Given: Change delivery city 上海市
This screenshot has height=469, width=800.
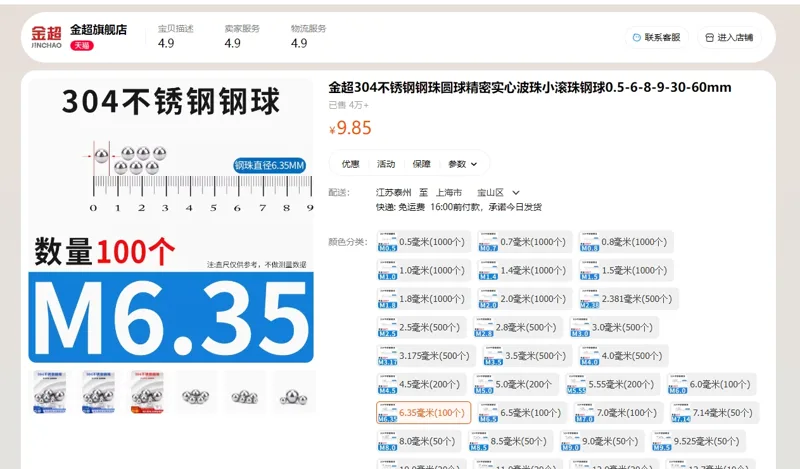Looking at the screenshot, I should point(448,192).
